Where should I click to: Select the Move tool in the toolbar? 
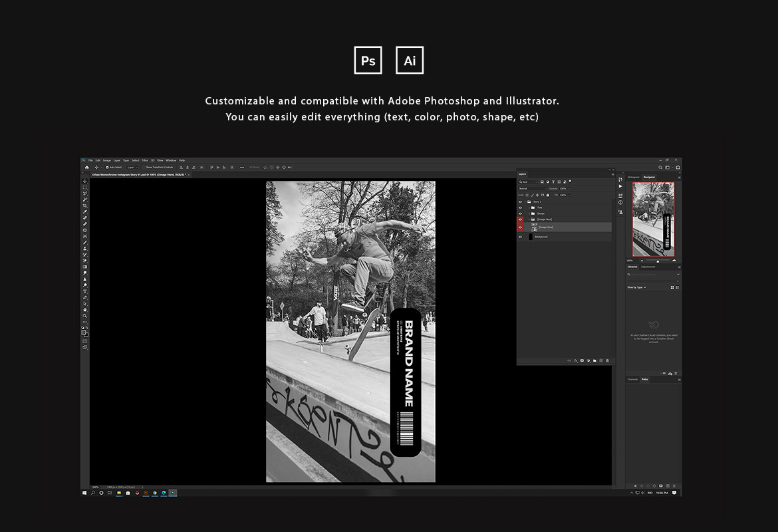click(84, 181)
